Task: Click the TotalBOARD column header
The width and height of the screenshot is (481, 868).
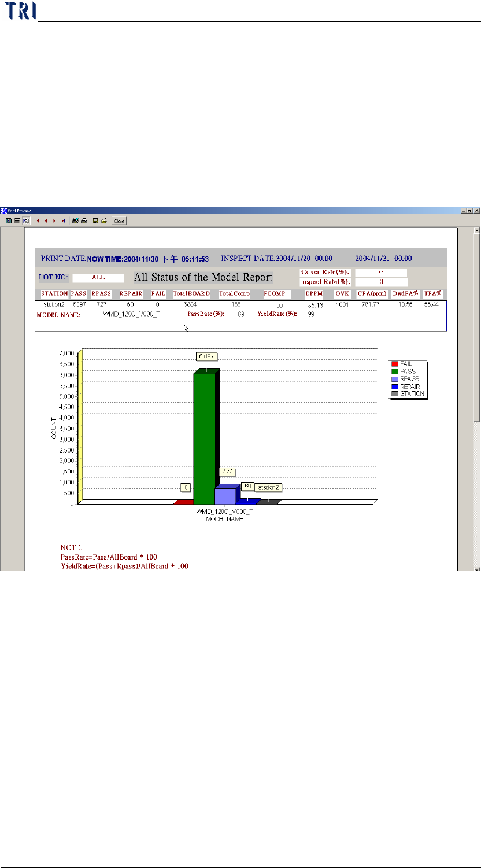Action: coord(191,294)
